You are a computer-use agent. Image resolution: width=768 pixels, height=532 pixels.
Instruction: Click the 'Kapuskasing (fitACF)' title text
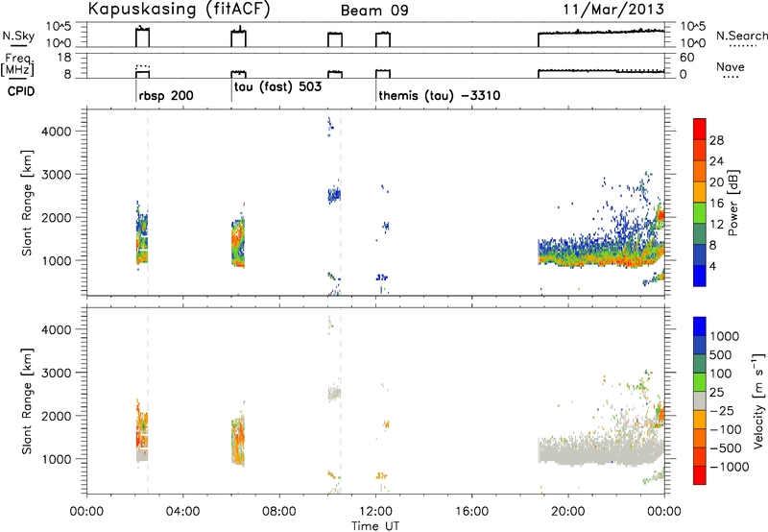[179, 9]
